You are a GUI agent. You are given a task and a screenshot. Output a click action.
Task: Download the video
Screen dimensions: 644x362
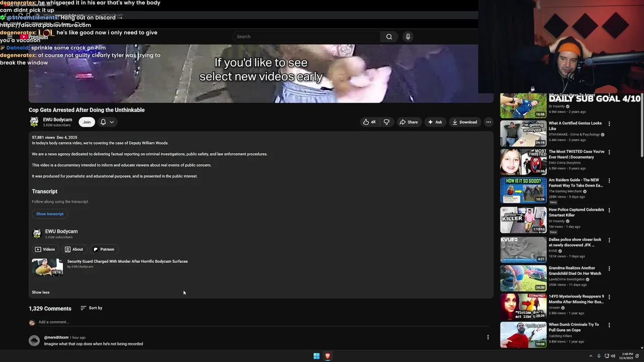click(464, 122)
